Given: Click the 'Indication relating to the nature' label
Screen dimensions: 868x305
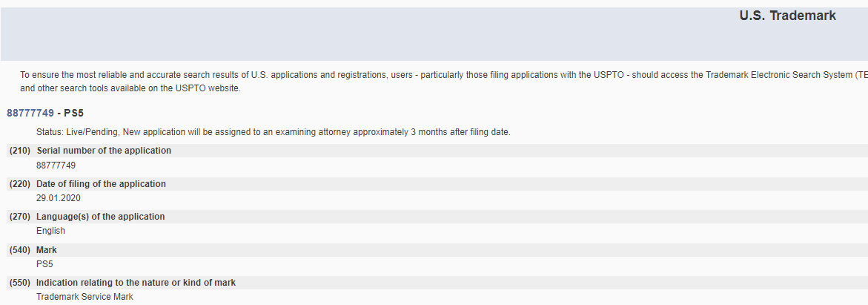Looking at the screenshot, I should (136, 283).
